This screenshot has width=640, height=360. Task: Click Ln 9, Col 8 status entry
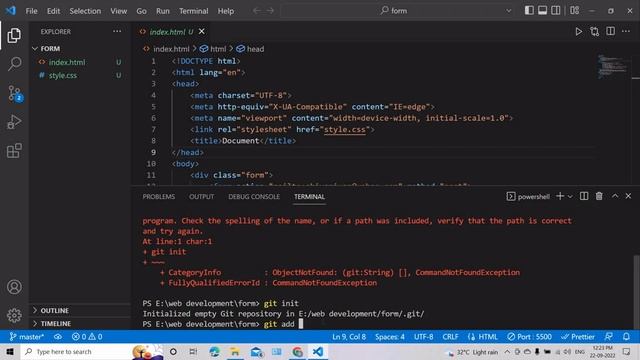[x=349, y=337]
